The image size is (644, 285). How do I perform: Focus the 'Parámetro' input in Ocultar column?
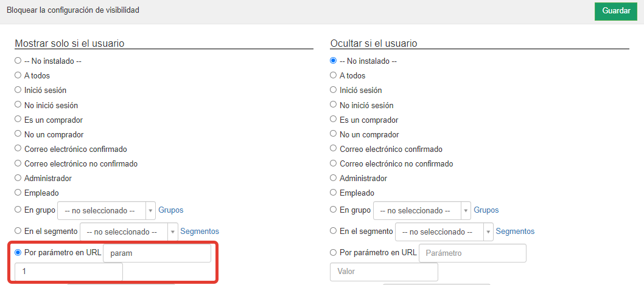[473, 253]
